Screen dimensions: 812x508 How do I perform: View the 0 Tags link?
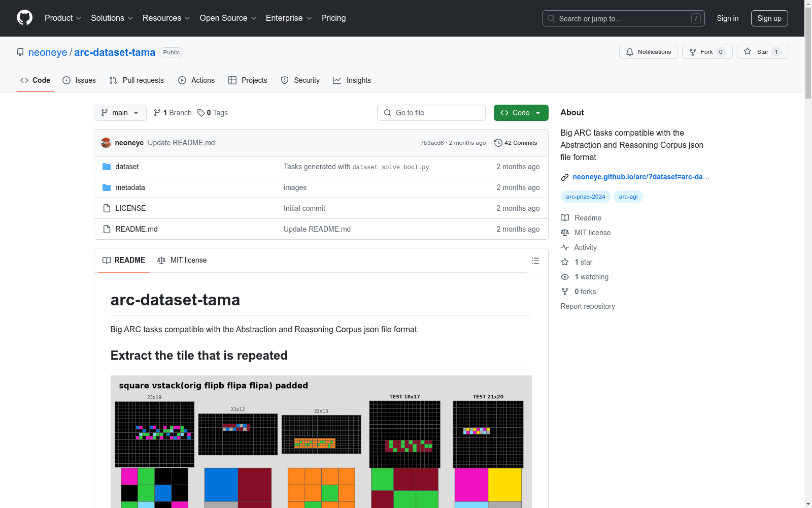pos(213,113)
